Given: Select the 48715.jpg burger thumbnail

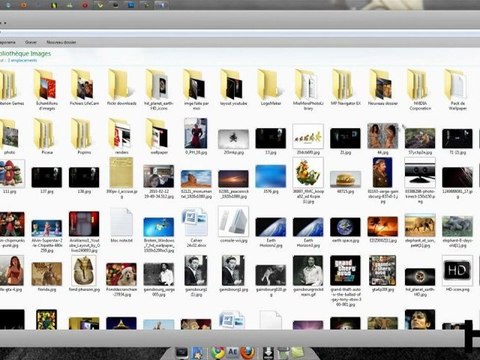Looking at the screenshot, I should 345,179.
